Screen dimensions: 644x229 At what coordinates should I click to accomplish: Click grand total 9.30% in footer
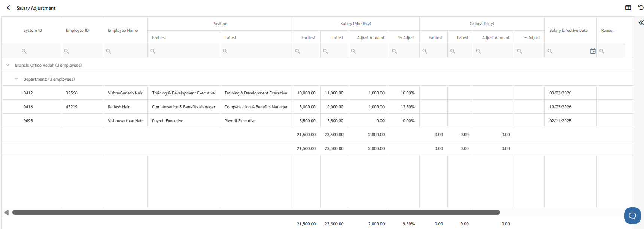click(x=408, y=224)
